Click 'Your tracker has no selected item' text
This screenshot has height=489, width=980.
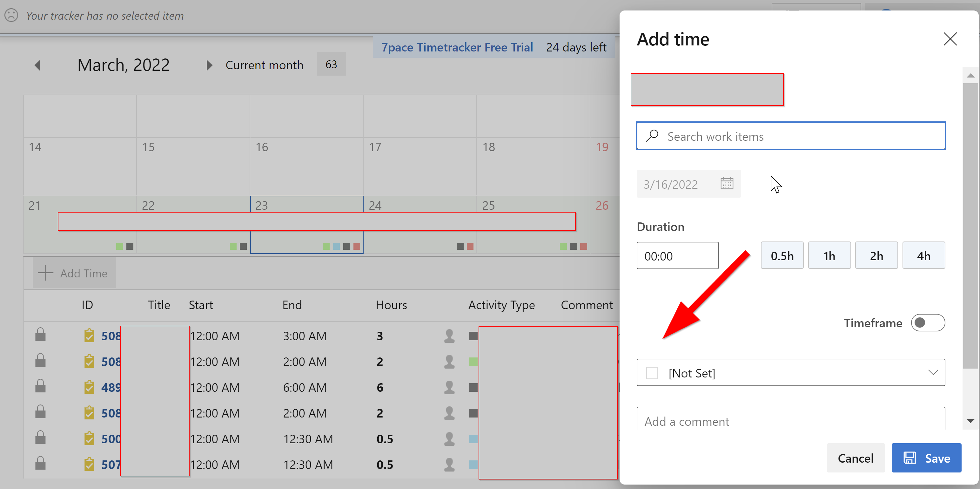[x=104, y=16]
